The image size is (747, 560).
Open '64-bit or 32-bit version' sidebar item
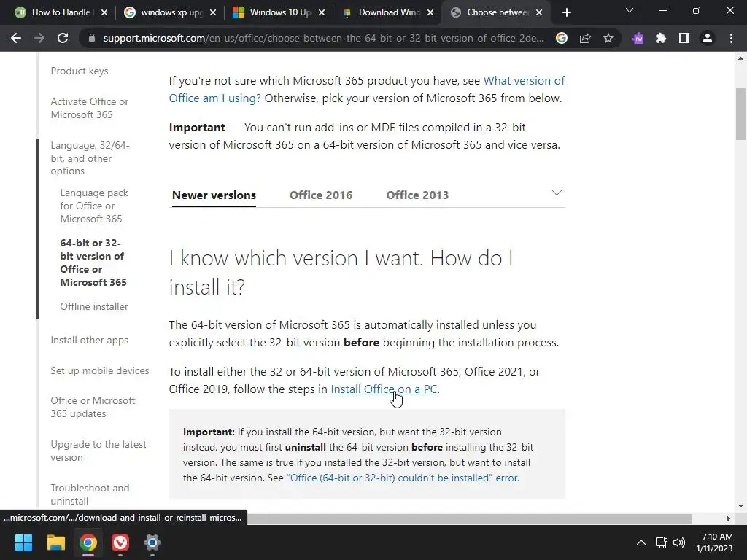(93, 262)
